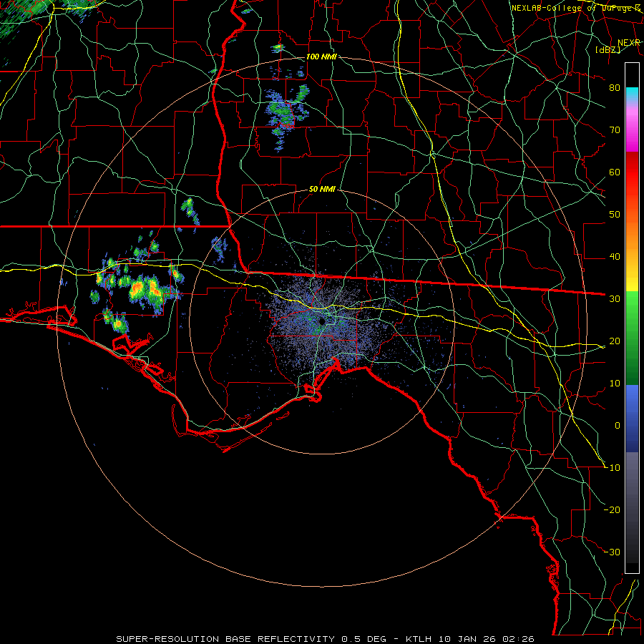644x644 pixels.
Task: Click the 70 value on the dBZ scale
Action: (x=615, y=130)
